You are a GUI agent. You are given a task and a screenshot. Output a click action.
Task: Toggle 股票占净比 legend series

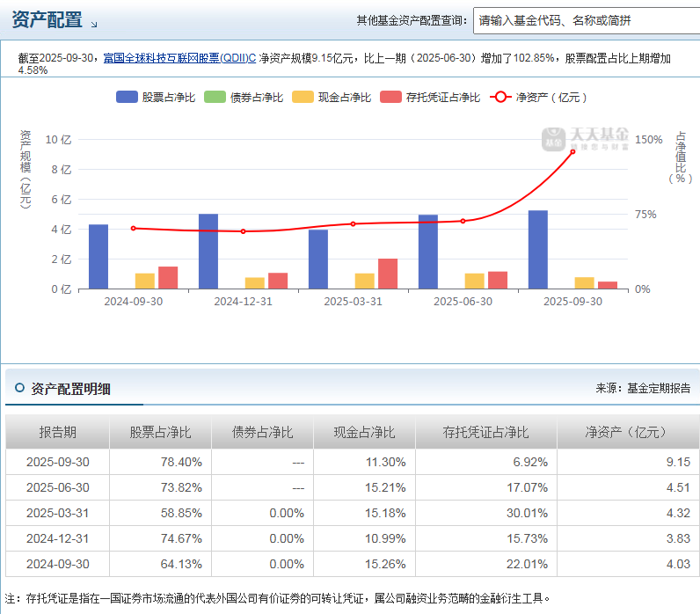coord(156,97)
